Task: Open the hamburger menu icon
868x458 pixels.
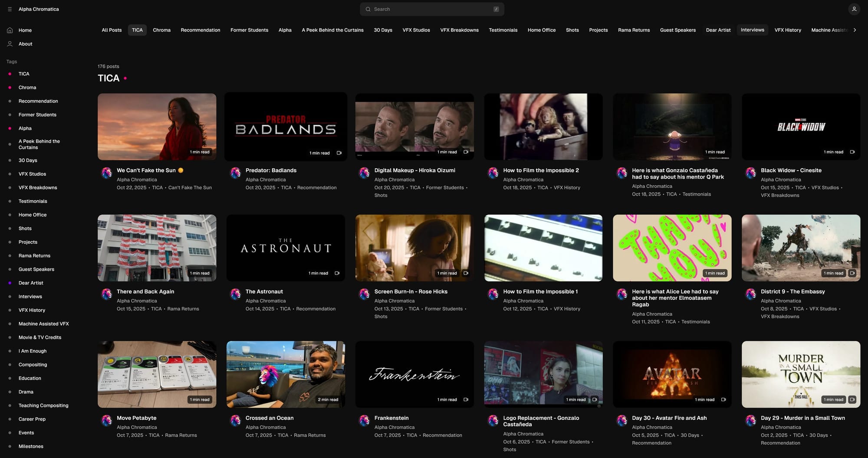Action: click(x=10, y=9)
